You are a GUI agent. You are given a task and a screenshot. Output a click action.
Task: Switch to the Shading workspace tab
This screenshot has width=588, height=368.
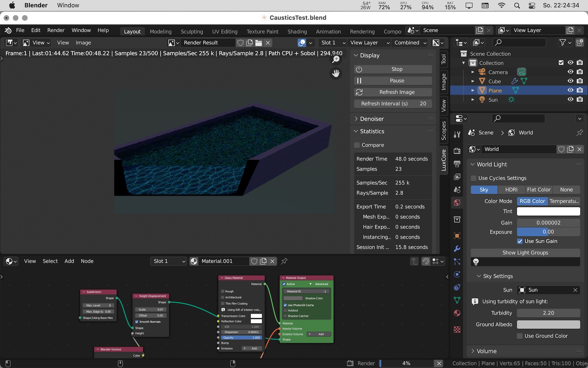(297, 31)
